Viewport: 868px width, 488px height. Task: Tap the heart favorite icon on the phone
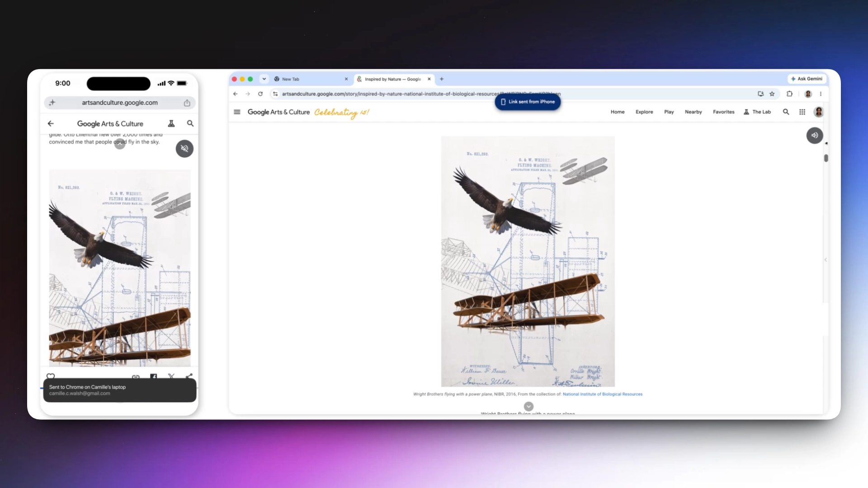[51, 376]
